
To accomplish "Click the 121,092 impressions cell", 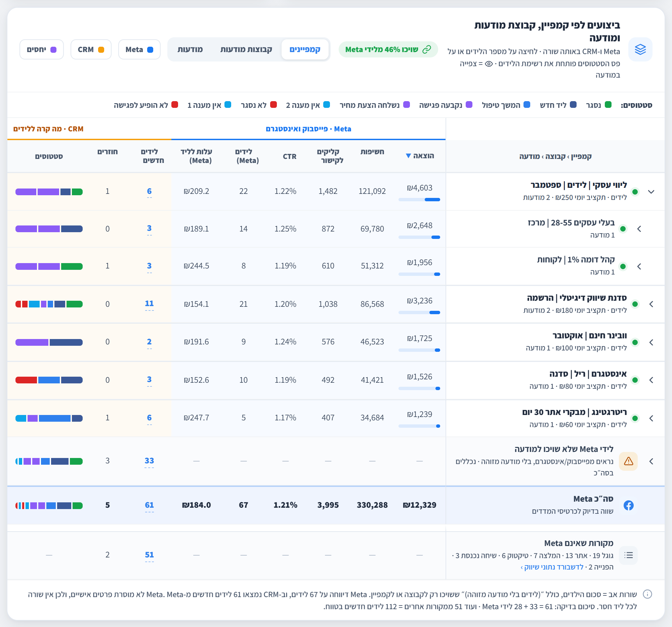I will [372, 191].
